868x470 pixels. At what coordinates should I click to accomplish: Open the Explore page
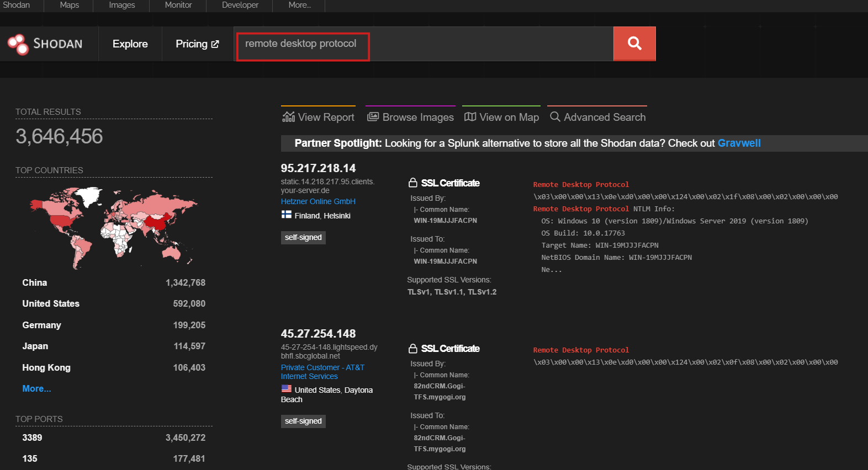(130, 44)
